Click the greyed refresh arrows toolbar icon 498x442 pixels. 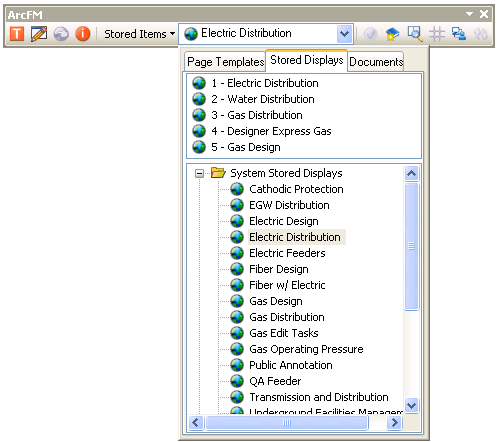[x=481, y=34]
